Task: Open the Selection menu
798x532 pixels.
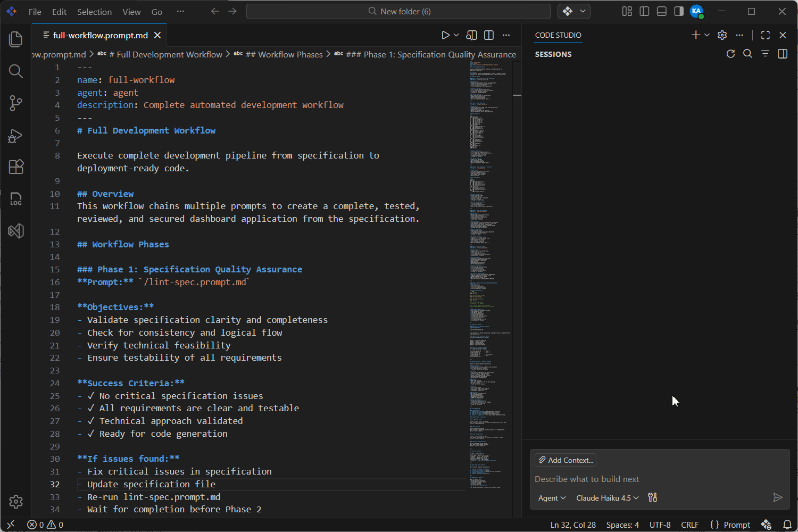Action: 94,11
